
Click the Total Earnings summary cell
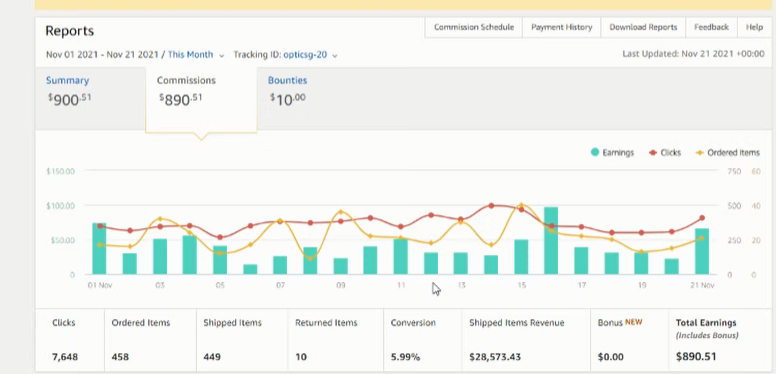click(720, 340)
